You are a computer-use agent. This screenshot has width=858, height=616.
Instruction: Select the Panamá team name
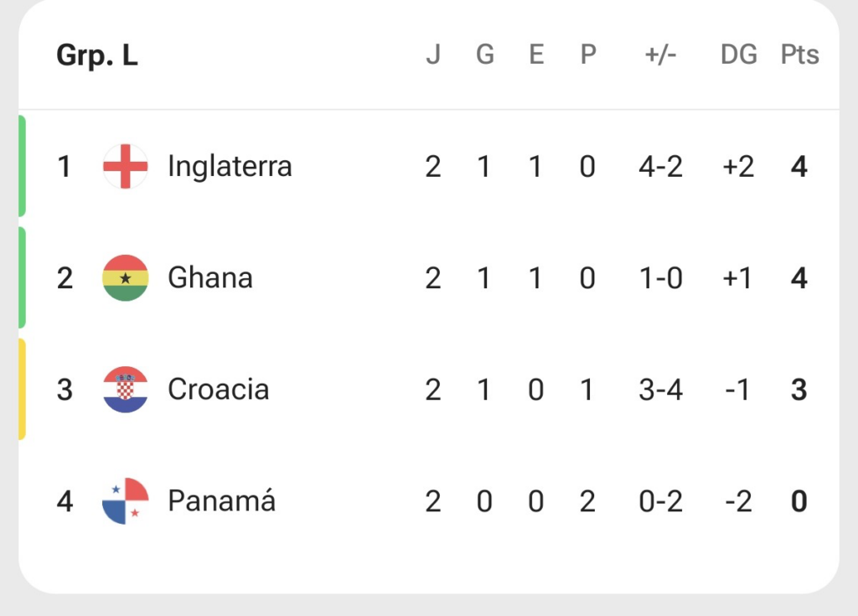tap(221, 500)
